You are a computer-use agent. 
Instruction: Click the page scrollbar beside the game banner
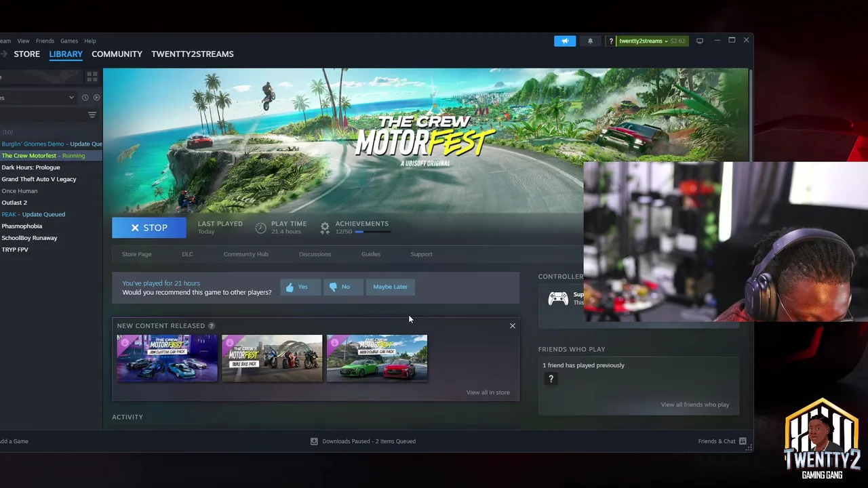750,115
